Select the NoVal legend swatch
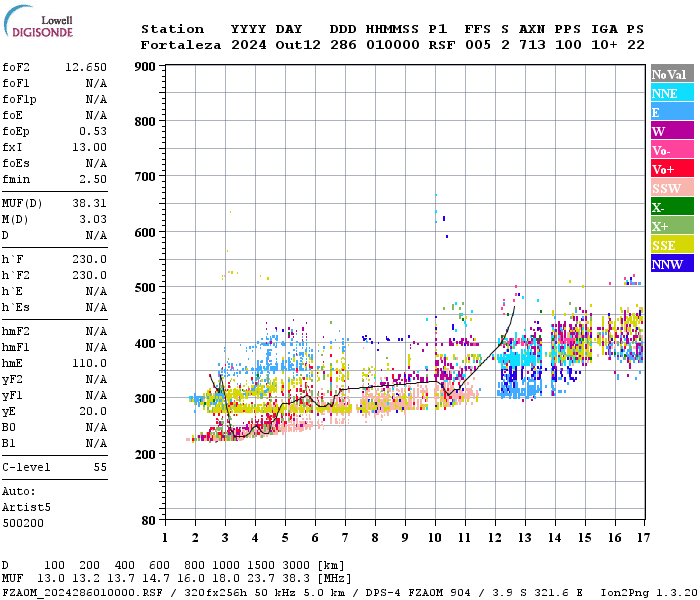 click(x=672, y=74)
